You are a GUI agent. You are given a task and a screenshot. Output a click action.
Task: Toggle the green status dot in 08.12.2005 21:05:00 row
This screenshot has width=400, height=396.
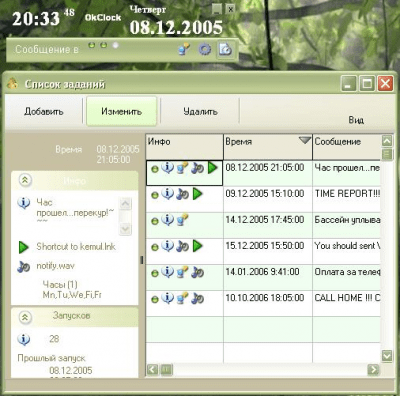(x=155, y=169)
